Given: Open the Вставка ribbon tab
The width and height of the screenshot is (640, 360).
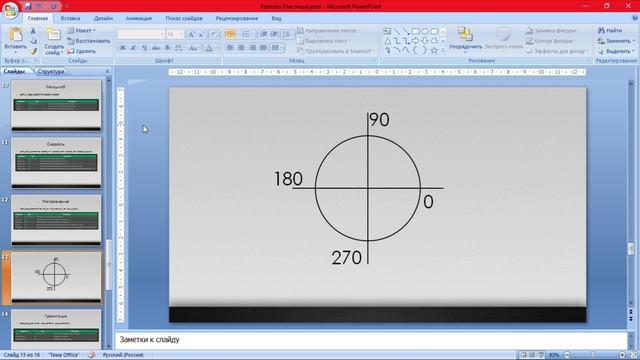Looking at the screenshot, I should (70, 18).
